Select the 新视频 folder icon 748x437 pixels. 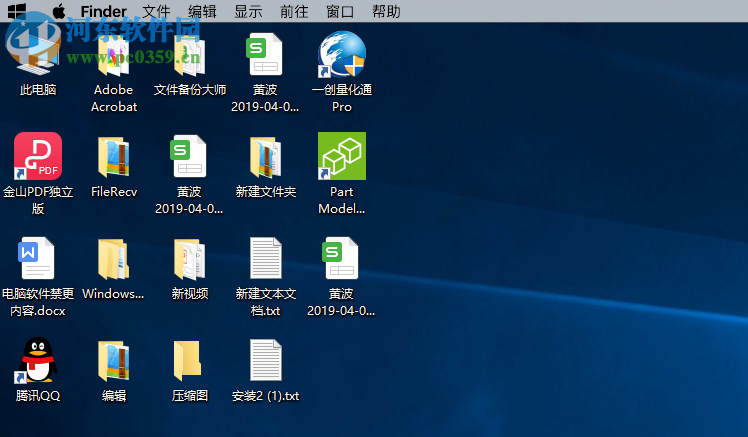tap(189, 259)
